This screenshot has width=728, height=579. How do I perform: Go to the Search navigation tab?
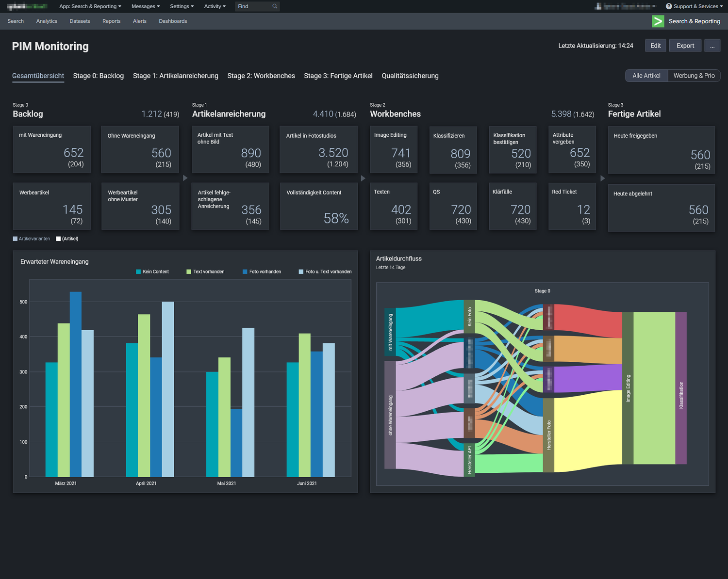[16, 21]
